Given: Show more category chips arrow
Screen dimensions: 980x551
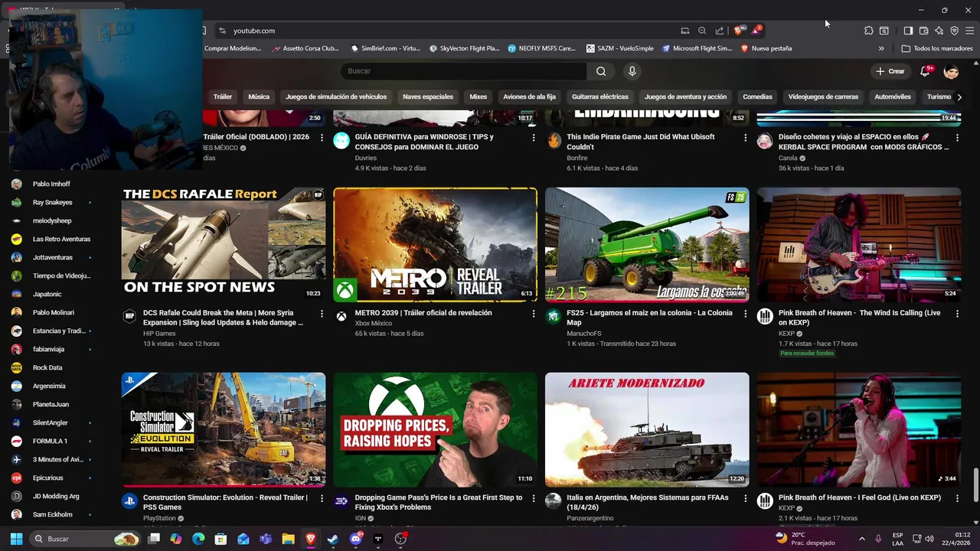Looking at the screenshot, I should [959, 96].
